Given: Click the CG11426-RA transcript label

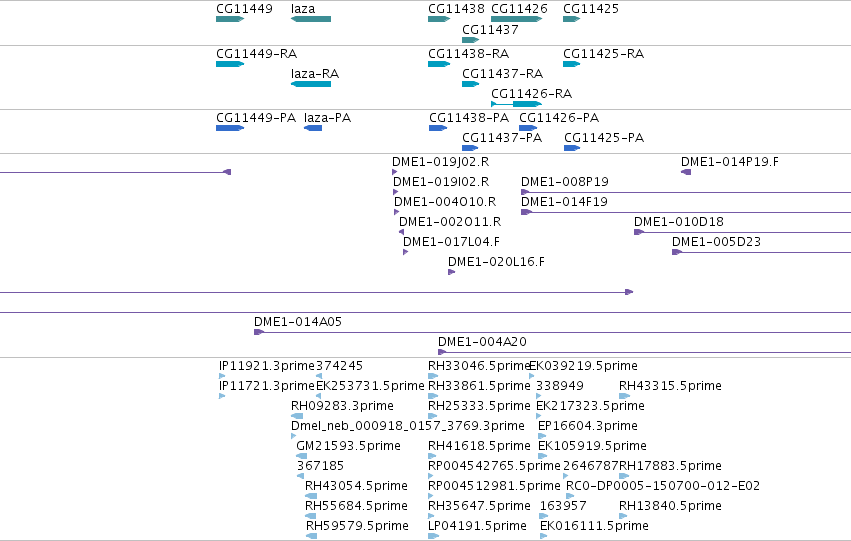Looking at the screenshot, I should click(x=532, y=94).
